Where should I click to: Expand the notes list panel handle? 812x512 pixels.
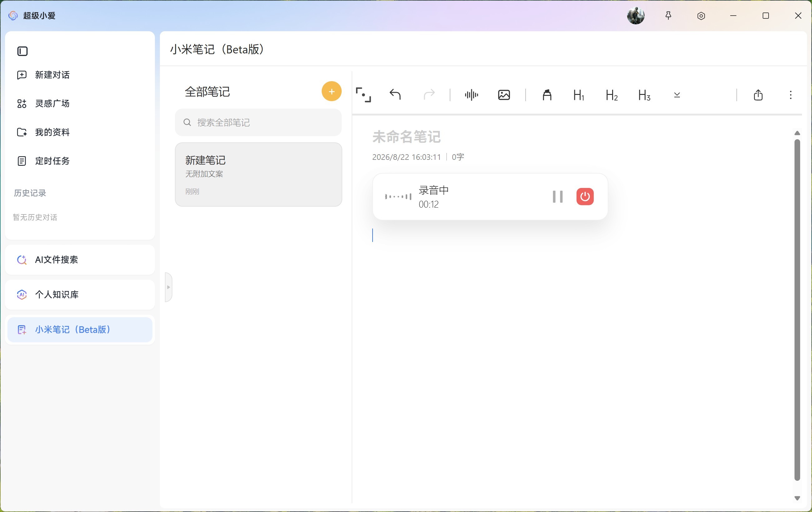tap(169, 287)
